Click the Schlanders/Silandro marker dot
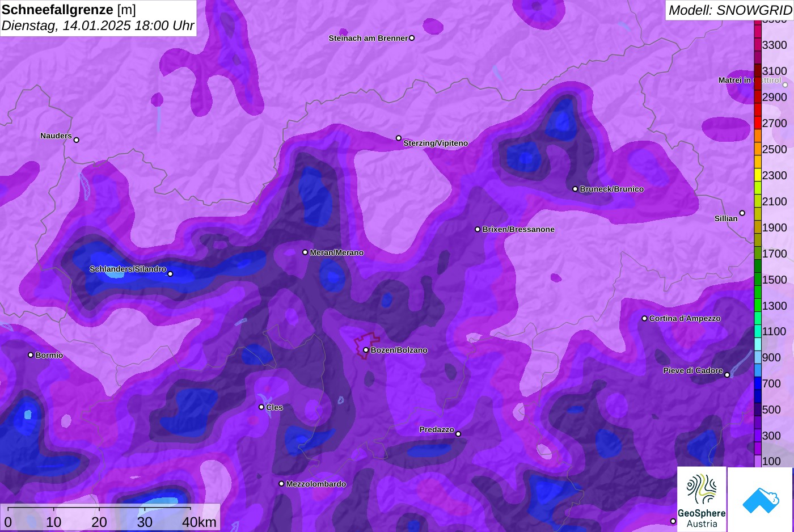The height and width of the screenshot is (532, 794). point(170,274)
